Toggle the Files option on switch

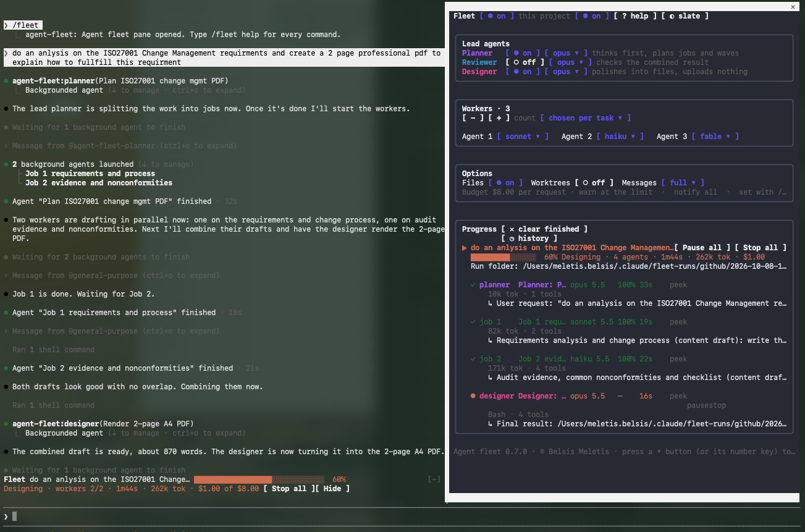[x=505, y=183]
